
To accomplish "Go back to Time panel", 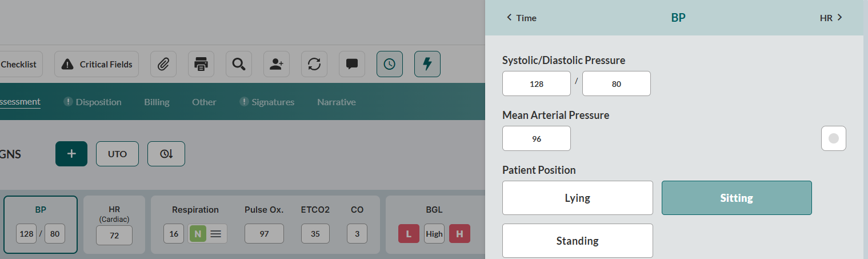I will coord(522,18).
